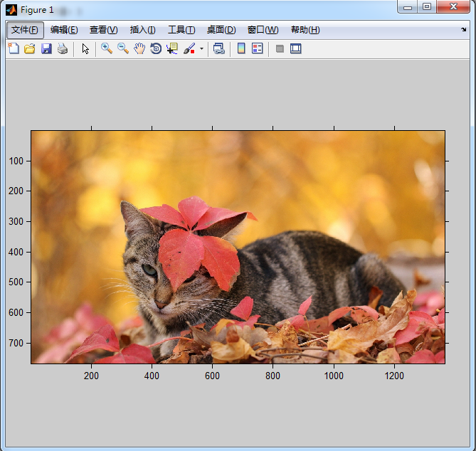Viewport: 476px width, 451px height.
Task: Open the 文件(F) menu
Action: click(25, 30)
